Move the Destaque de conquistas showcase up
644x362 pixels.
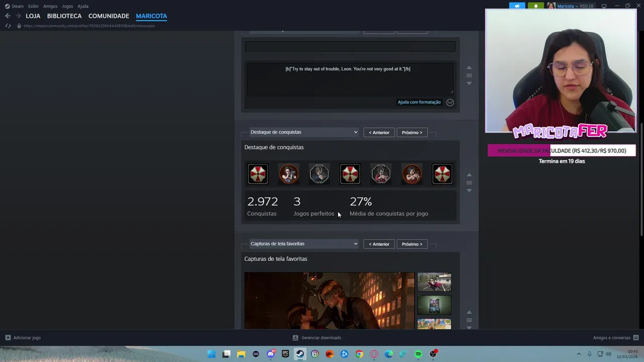[x=469, y=175]
